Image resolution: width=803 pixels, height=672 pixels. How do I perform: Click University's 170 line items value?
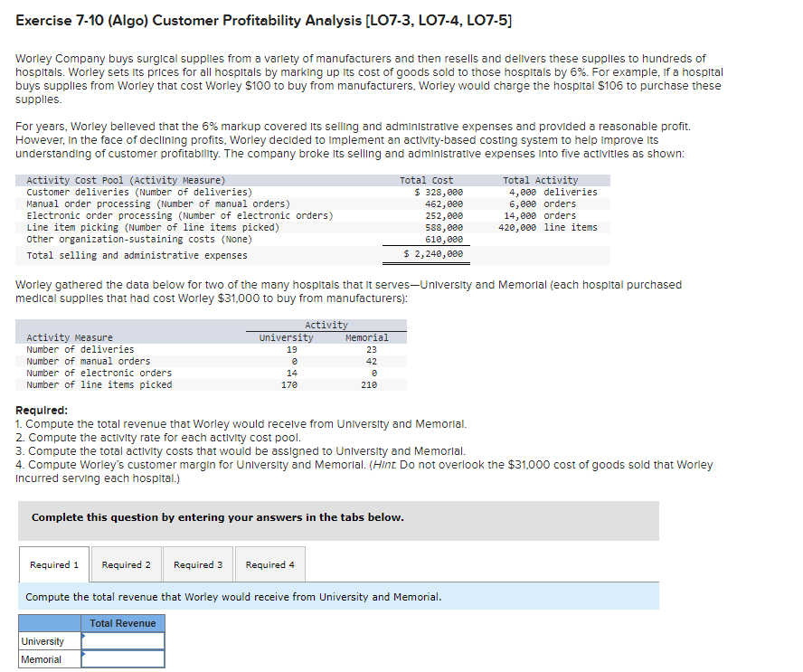[x=288, y=384]
